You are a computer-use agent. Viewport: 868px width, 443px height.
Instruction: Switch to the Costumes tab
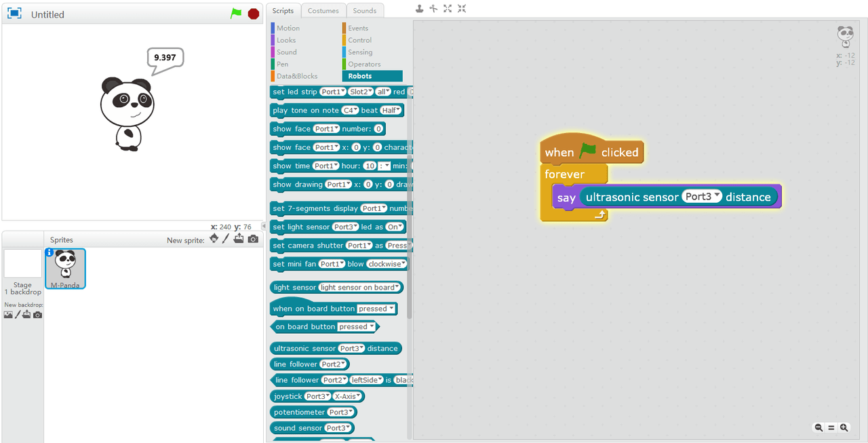tap(323, 10)
